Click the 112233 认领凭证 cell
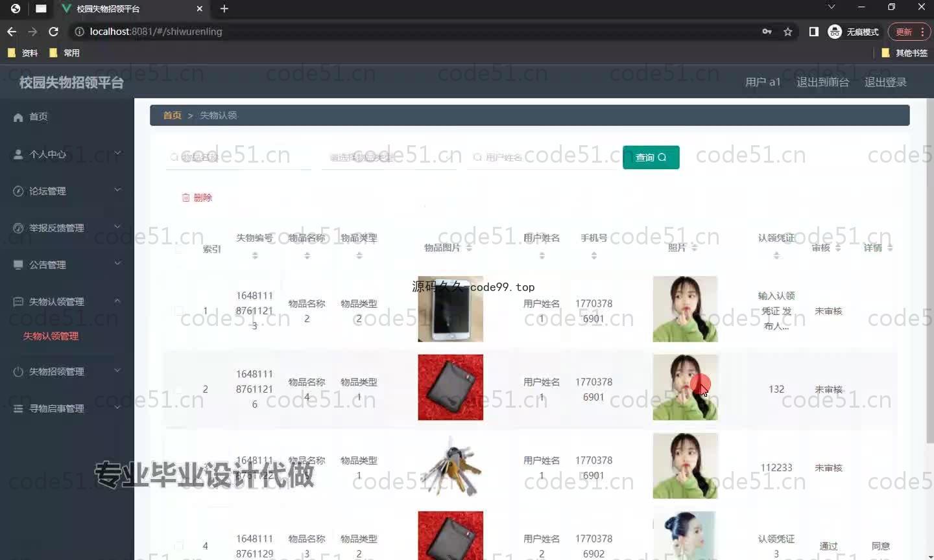Viewport: 934px width, 560px height. 776,468
